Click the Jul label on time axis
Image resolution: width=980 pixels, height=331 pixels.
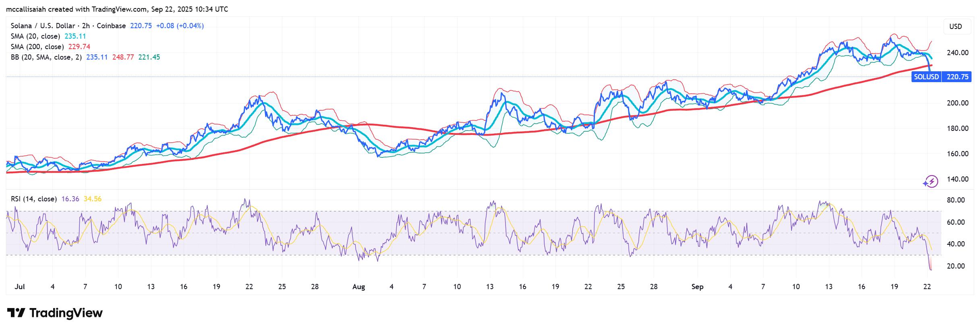pyautogui.click(x=19, y=287)
